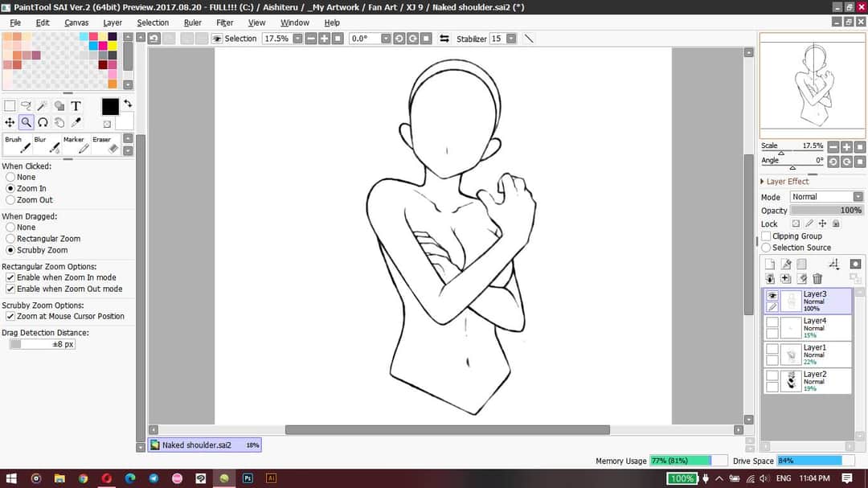This screenshot has width=868, height=488.
Task: Enable the Clipping Group checkbox
Action: 766,236
